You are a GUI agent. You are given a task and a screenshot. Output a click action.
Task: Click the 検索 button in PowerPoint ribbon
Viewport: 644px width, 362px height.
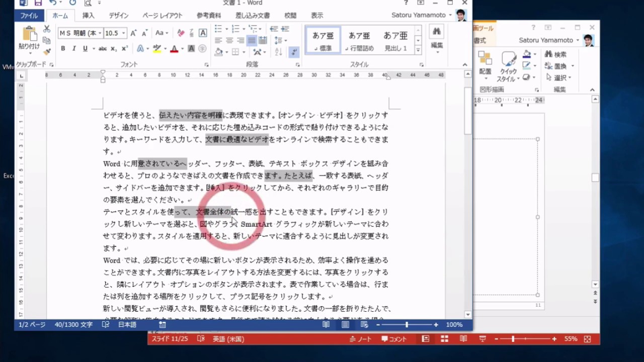(556, 54)
